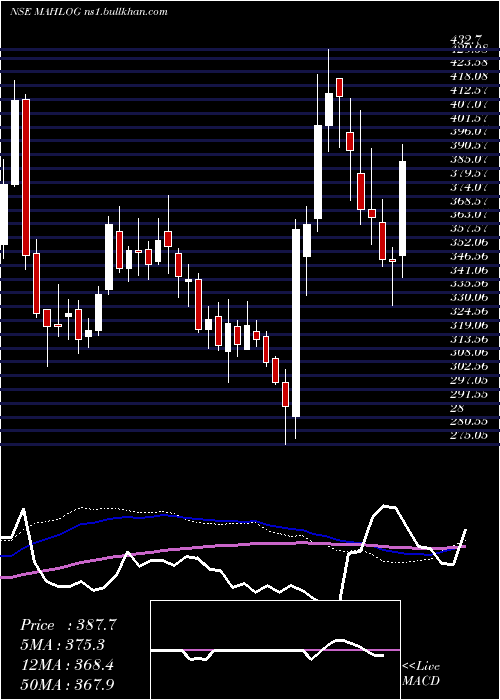Viewport: 500px width, 700px height.
Task: Select the 385.07 price axis label
Action: 469,159
